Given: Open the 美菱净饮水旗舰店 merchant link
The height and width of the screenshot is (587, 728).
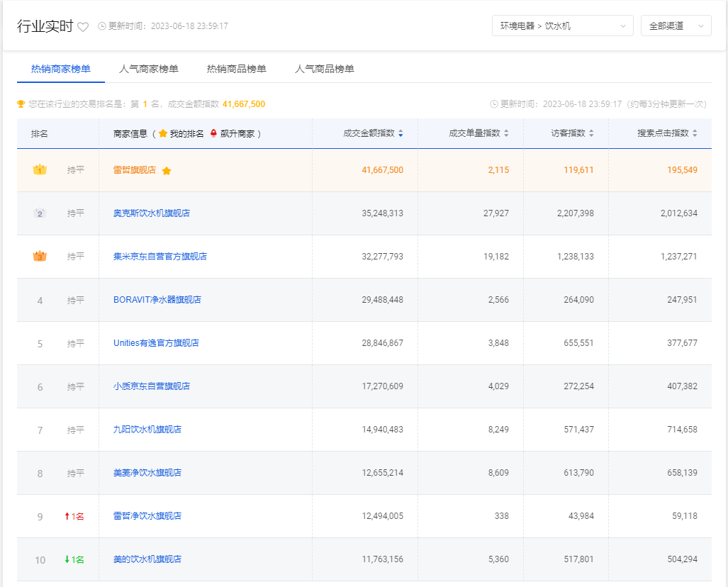Looking at the screenshot, I should click(147, 473).
